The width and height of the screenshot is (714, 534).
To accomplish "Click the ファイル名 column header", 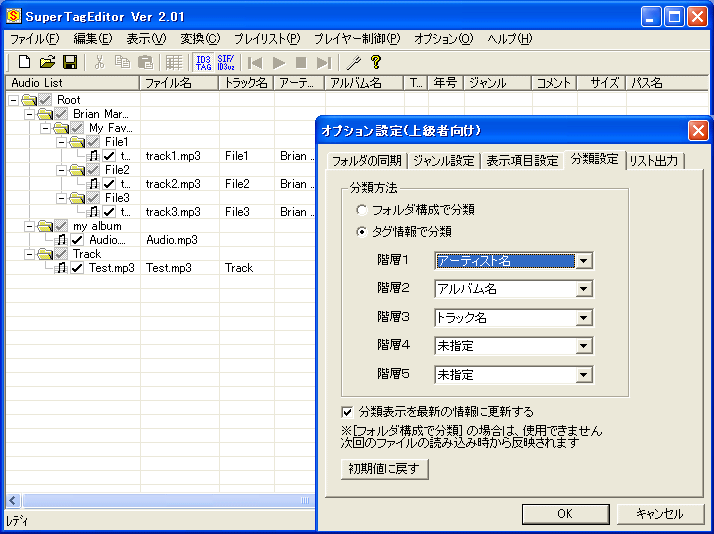I will 179,83.
